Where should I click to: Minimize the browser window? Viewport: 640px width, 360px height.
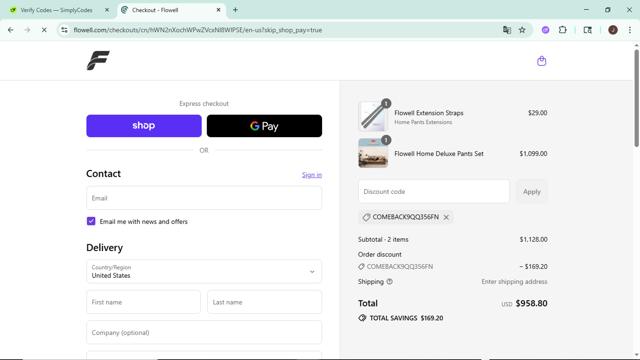(586, 10)
